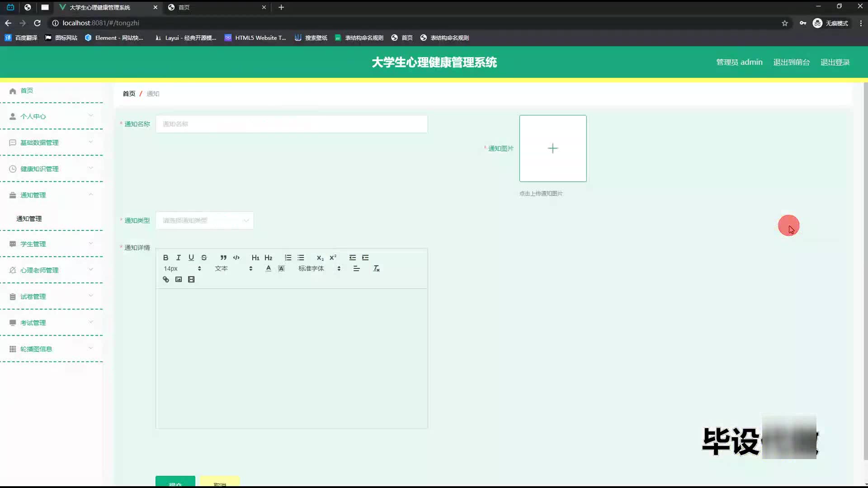The image size is (868, 488).
Task: Open the 通知类型 dropdown
Action: click(x=204, y=221)
